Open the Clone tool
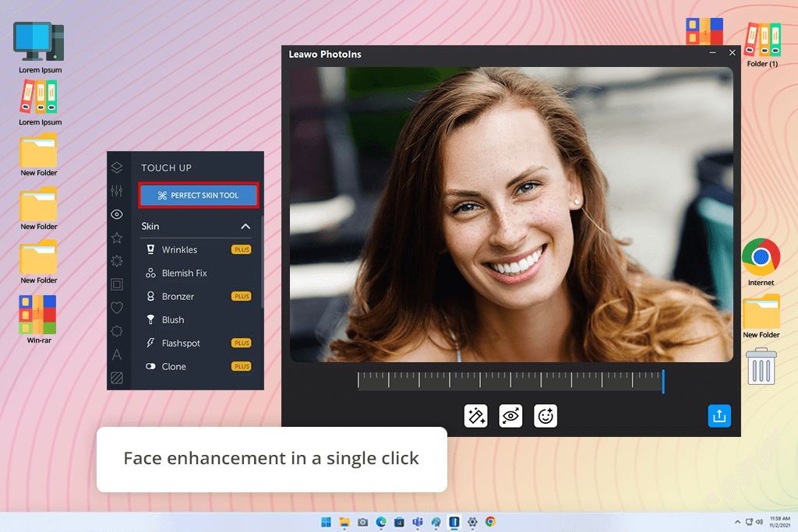 (199, 367)
